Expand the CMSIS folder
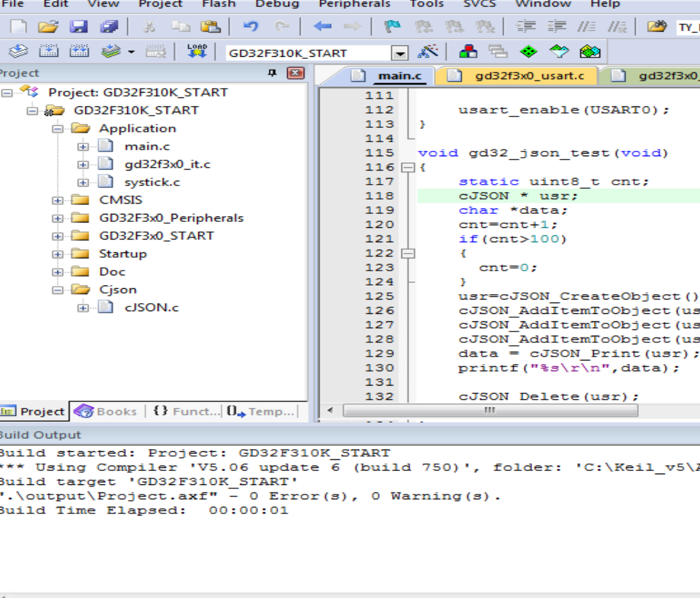 pyautogui.click(x=58, y=200)
